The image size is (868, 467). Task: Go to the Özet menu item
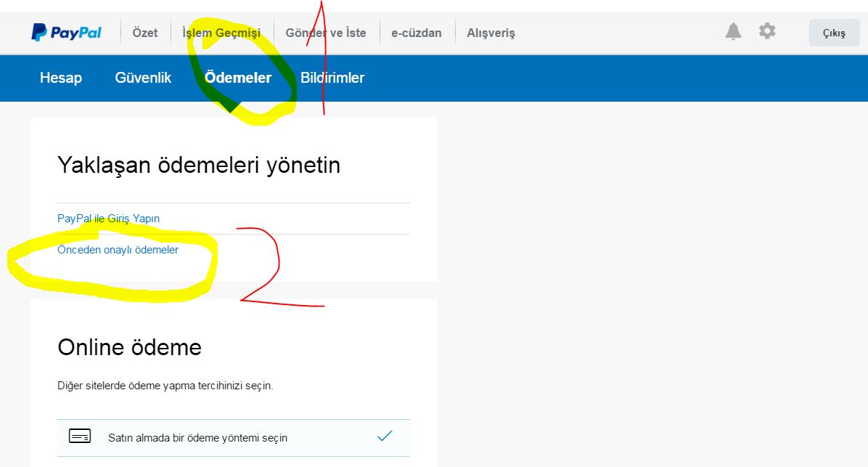pos(145,33)
